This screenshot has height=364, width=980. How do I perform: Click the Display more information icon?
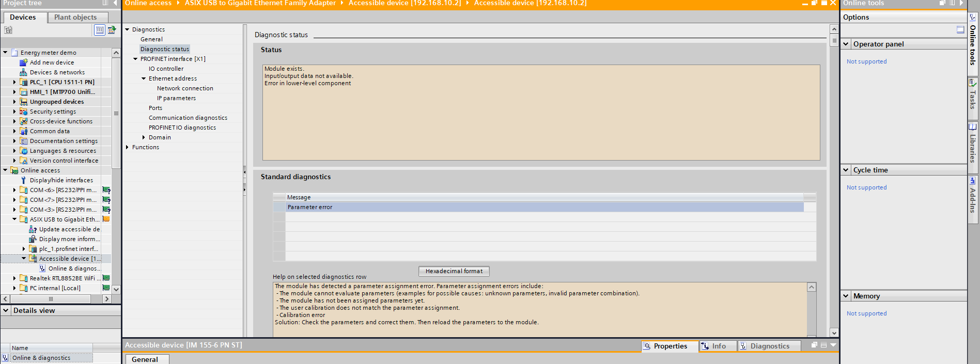33,239
